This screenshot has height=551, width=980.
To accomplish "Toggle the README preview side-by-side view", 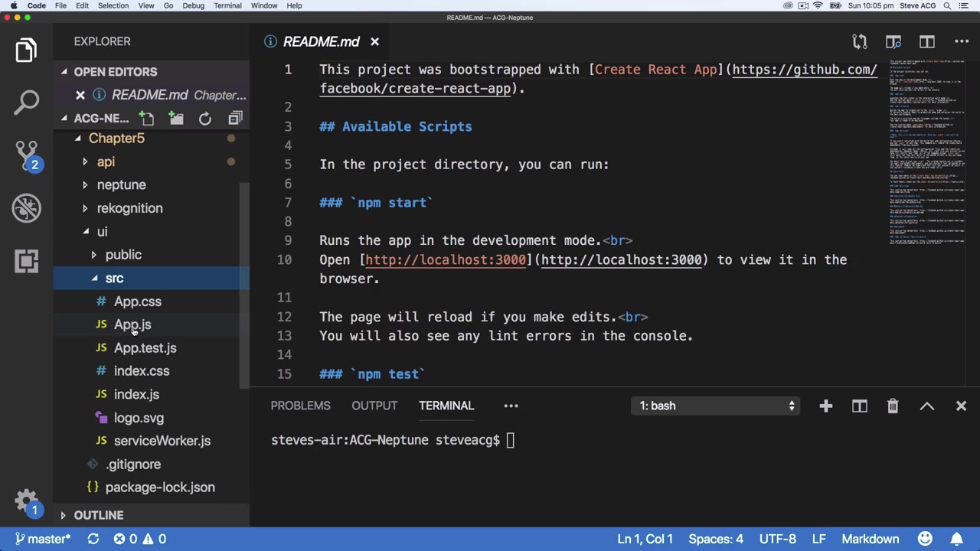I will point(893,42).
